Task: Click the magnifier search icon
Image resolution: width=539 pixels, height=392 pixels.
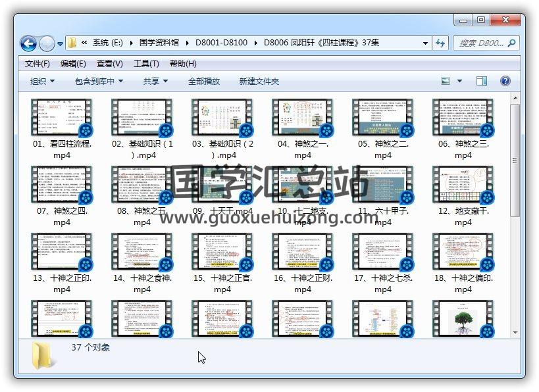Action: tap(512, 43)
